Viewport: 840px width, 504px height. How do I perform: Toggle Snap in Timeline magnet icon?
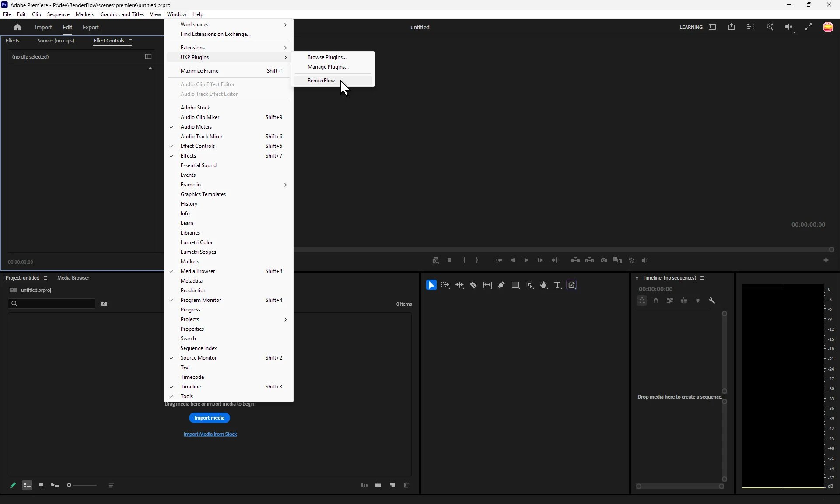point(656,301)
